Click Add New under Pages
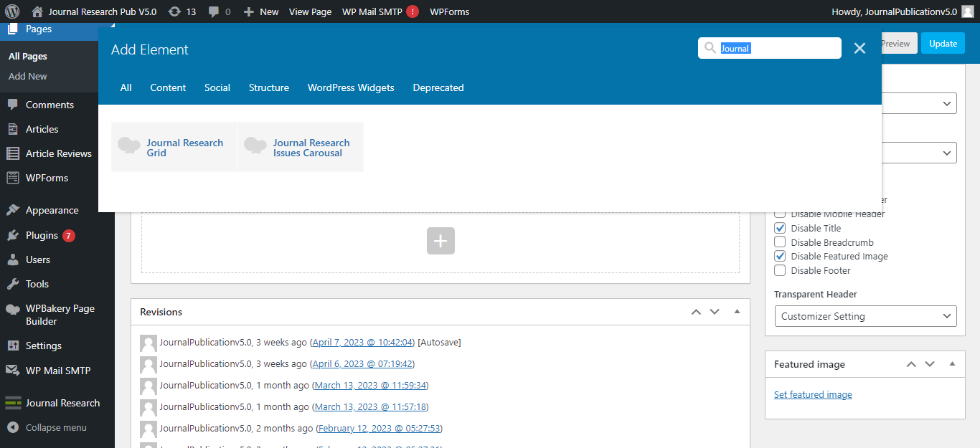The image size is (980, 448). coord(28,76)
